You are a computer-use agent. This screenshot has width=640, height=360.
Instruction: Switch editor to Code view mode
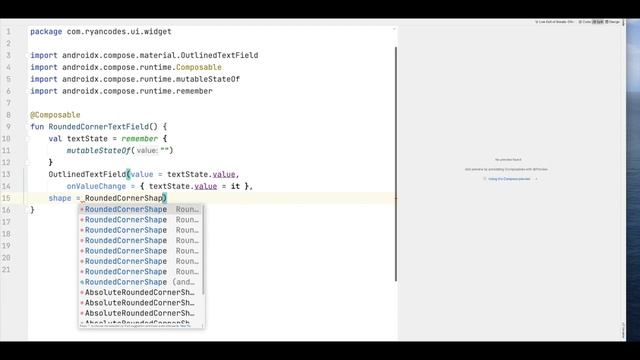[x=584, y=22]
